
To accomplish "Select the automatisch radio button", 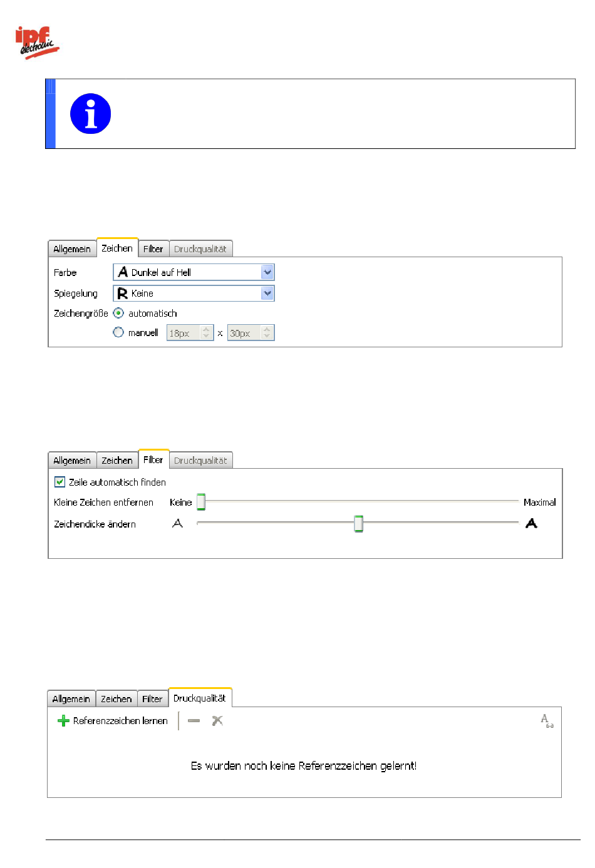I will tap(118, 314).
